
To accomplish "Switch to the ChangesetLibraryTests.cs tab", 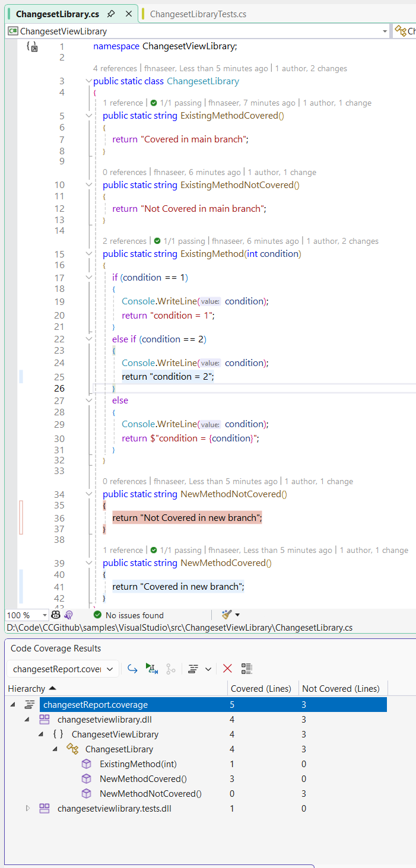I will pyautogui.click(x=198, y=14).
